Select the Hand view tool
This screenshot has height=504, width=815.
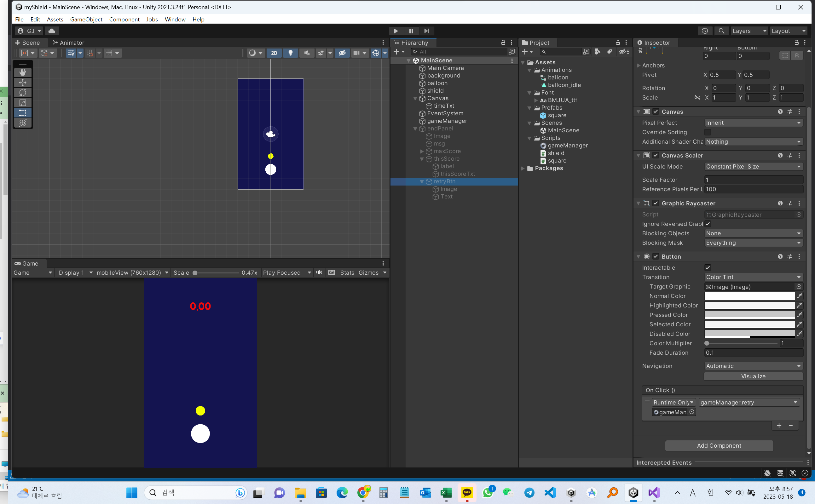coord(23,72)
